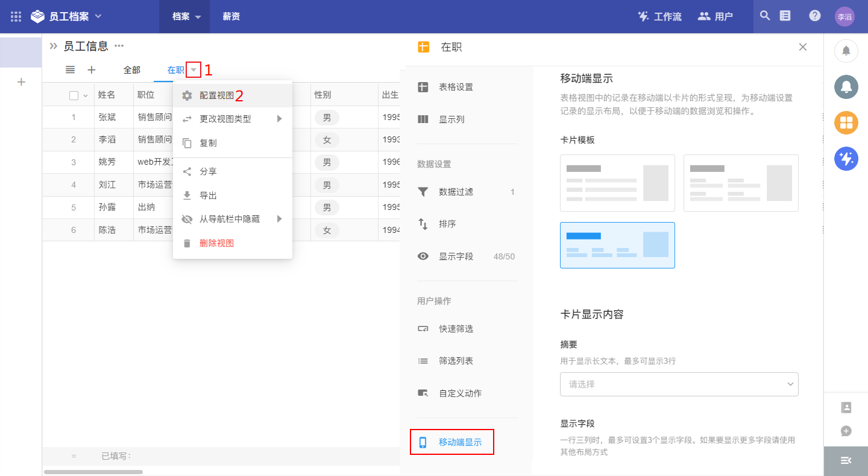Select the first card template layout
868x476 pixels.
click(x=617, y=183)
